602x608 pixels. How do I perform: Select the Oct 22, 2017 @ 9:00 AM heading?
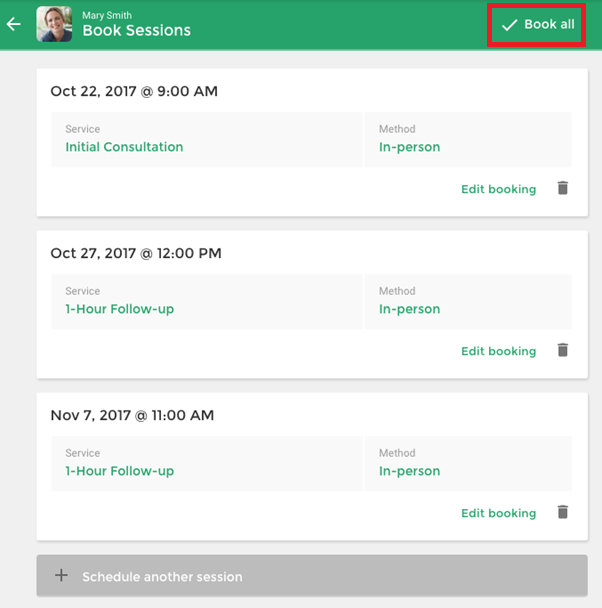point(134,91)
